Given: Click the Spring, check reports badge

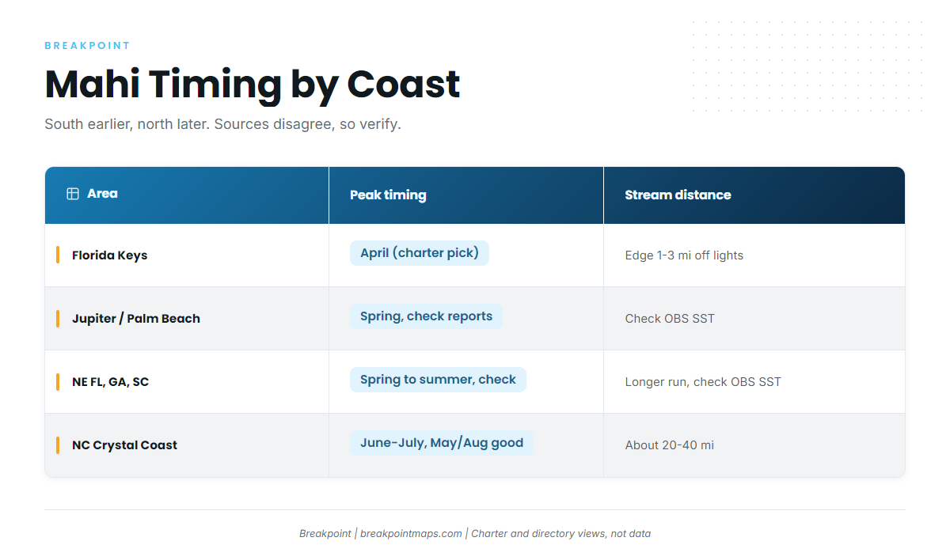Looking at the screenshot, I should tap(426, 316).
